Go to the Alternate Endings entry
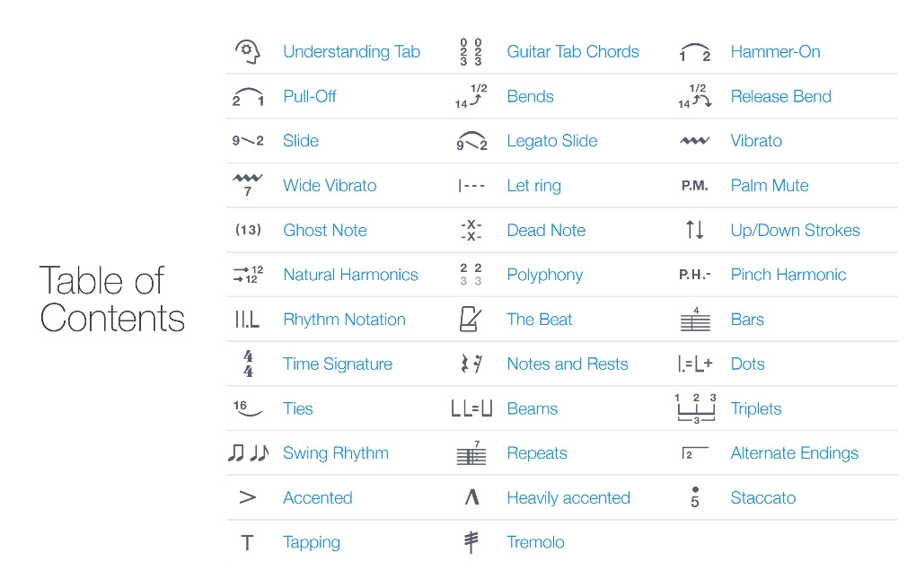The height and width of the screenshot is (588, 916). (795, 453)
